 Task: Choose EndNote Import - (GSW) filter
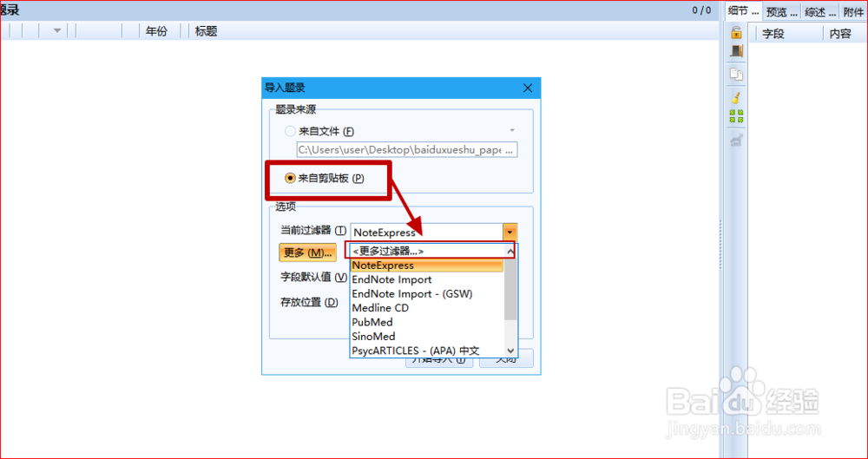click(427, 293)
